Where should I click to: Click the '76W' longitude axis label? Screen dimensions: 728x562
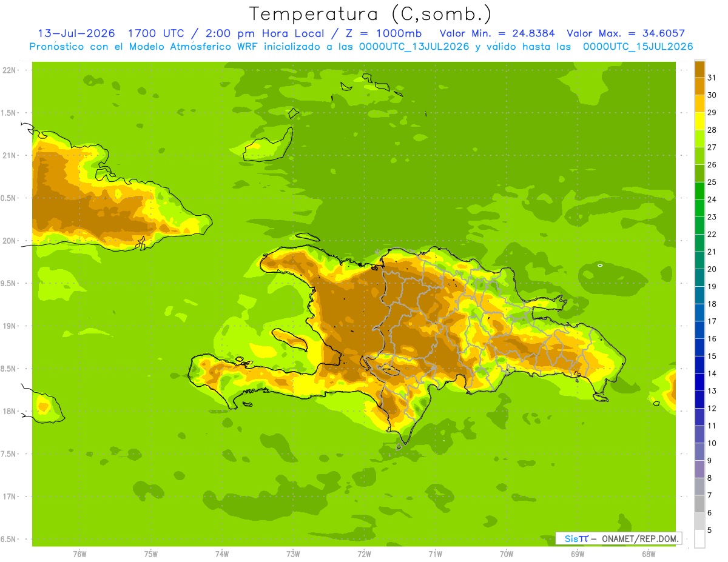tap(79, 554)
